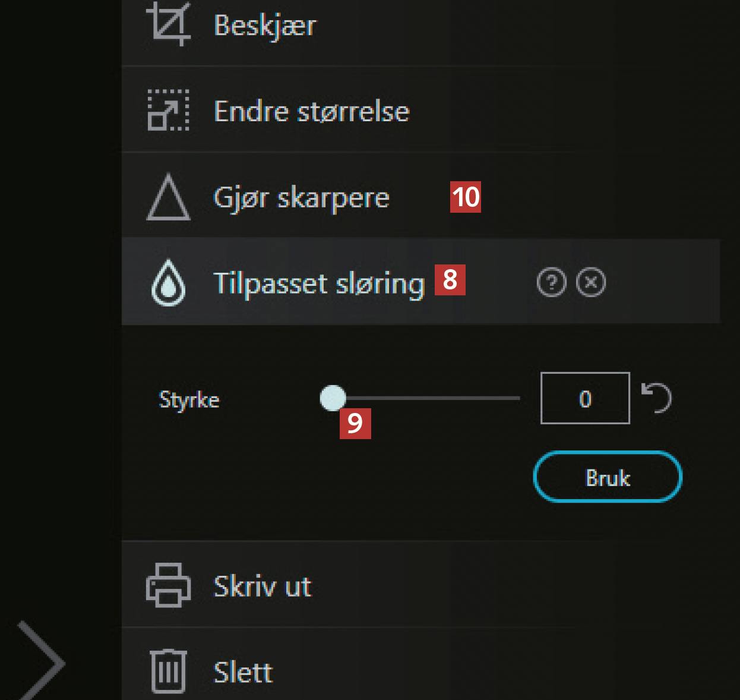The image size is (740, 700).
Task: Click the Slett trash can icon
Action: (169, 671)
